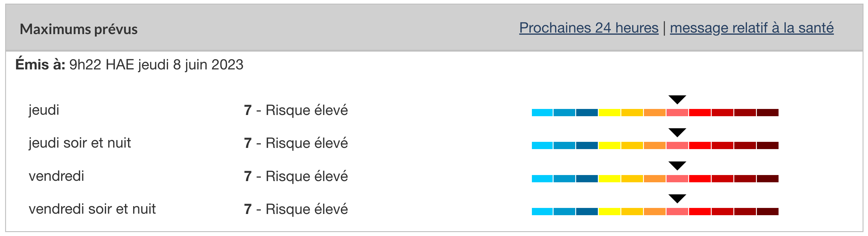Click the orange segment in vendredi soir et nuit scale
The image size is (868, 236).
655,212
